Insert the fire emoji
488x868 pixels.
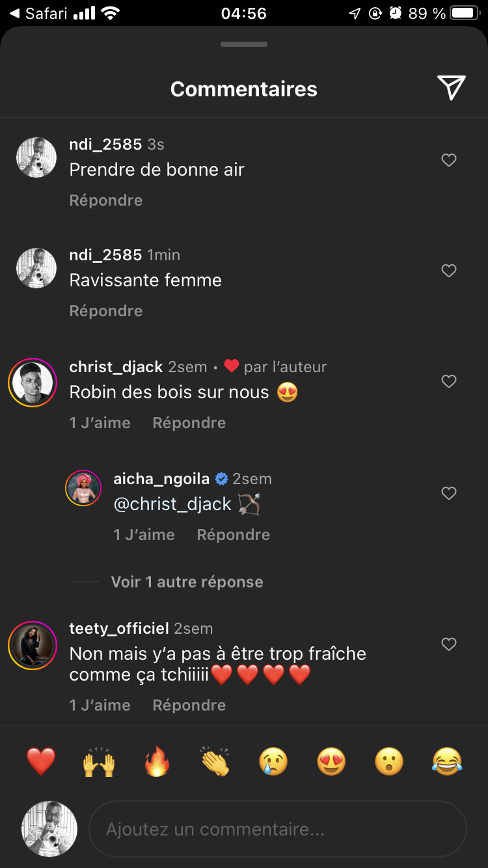[x=157, y=761]
